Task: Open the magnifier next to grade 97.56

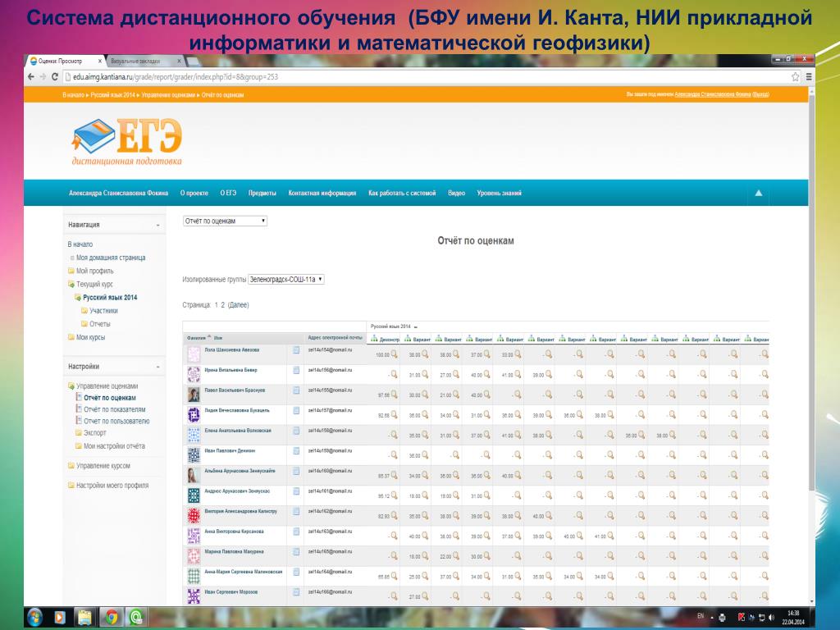Action: (395, 395)
